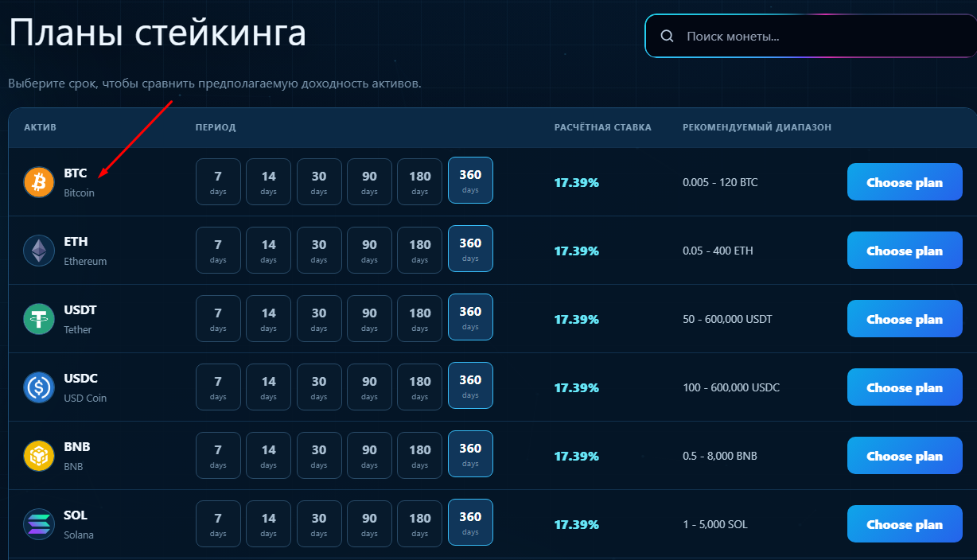Select 180 days period for USDC

[420, 387]
